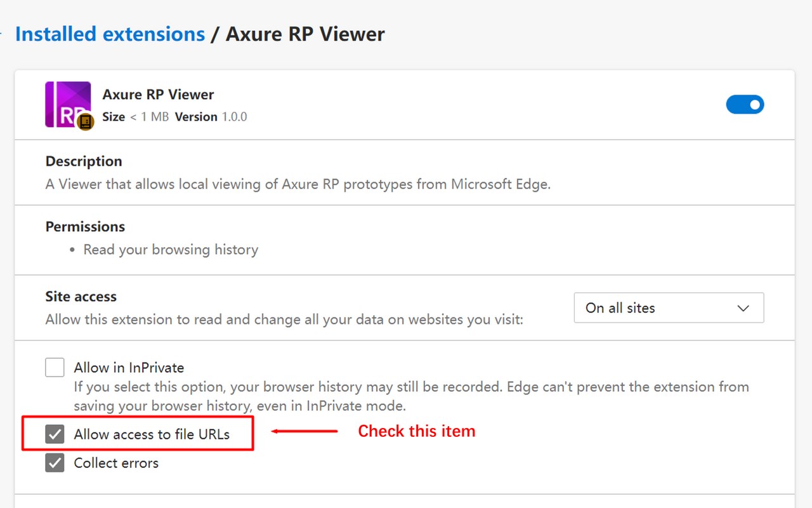Click the Version 1.0.0 label

(211, 117)
